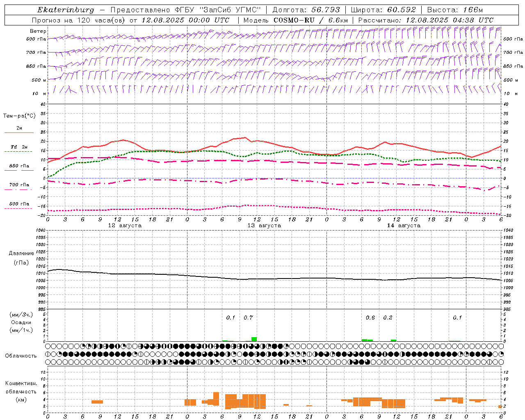Screen dimensions: 525x420
Task: Click the 'Облачность' cloudiness row label
Action: [x=21, y=356]
